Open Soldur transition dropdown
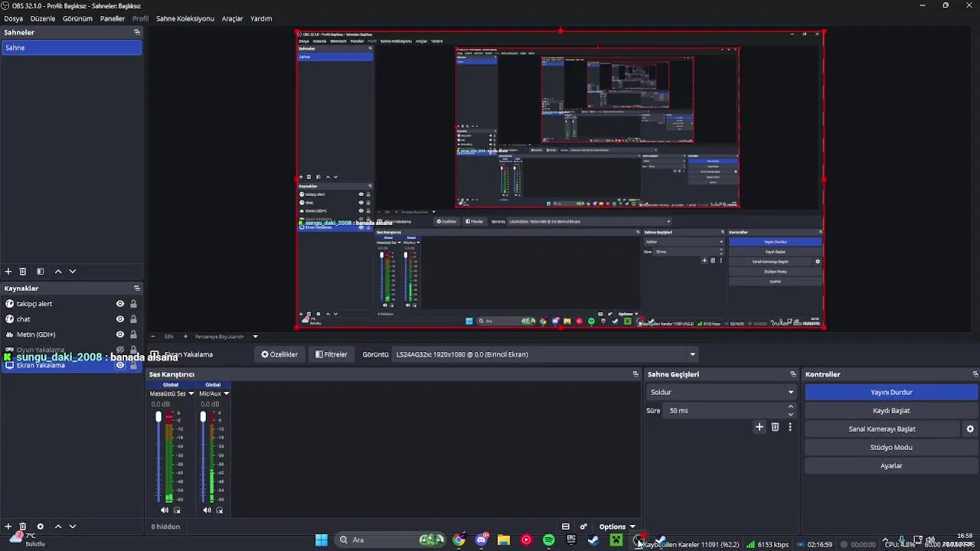This screenshot has width=980, height=551. click(x=721, y=392)
